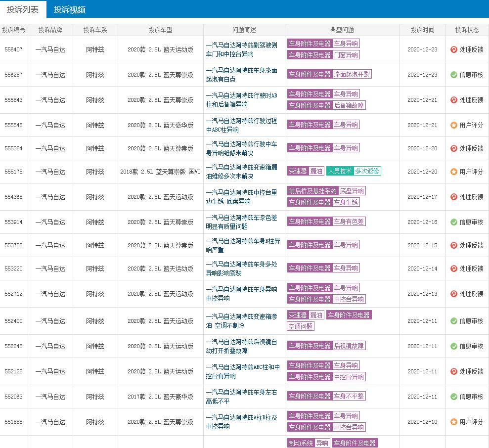Click the 投诉状态 column header
The width and height of the screenshot is (489, 448).
pos(467,30)
